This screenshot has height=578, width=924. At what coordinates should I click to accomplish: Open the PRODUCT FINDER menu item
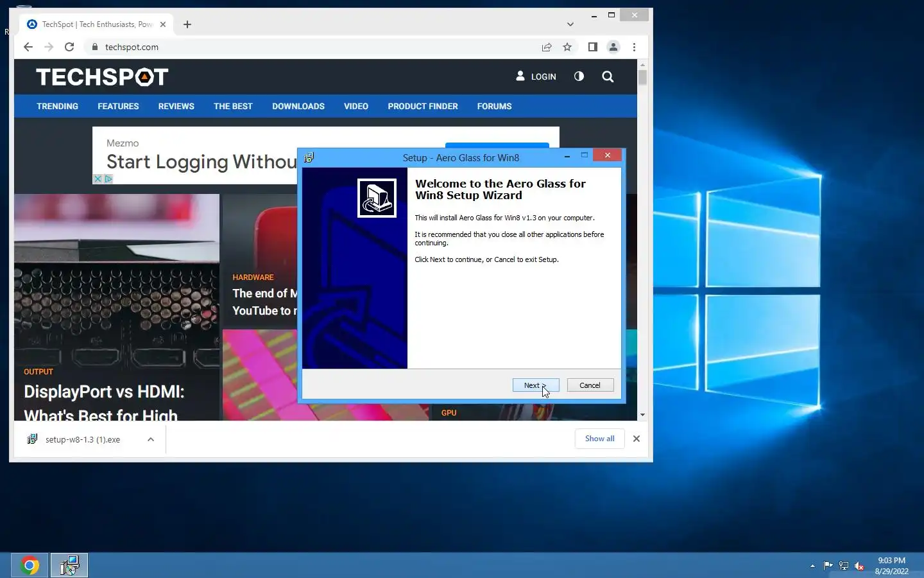coord(423,107)
